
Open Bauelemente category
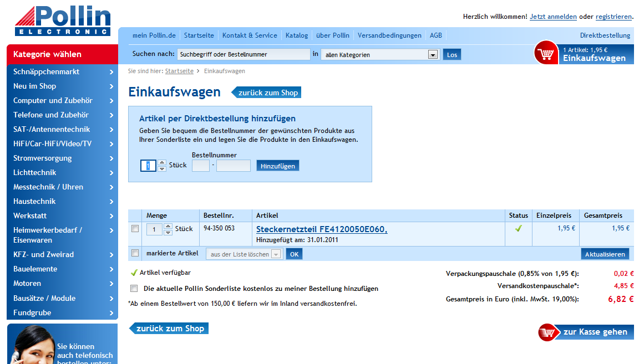(62, 269)
